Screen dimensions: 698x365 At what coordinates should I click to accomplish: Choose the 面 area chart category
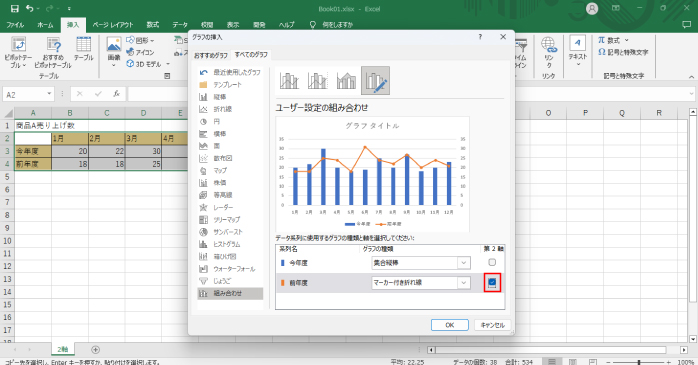click(230, 146)
